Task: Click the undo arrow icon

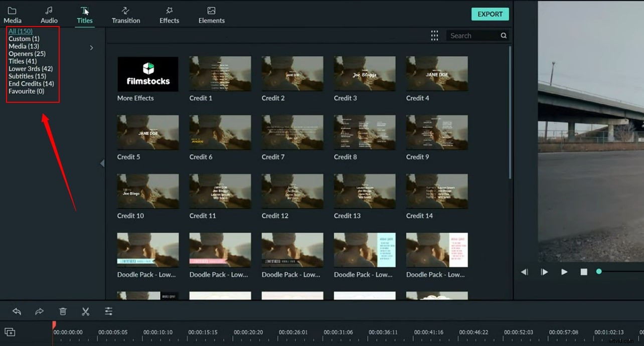Action: (17, 311)
